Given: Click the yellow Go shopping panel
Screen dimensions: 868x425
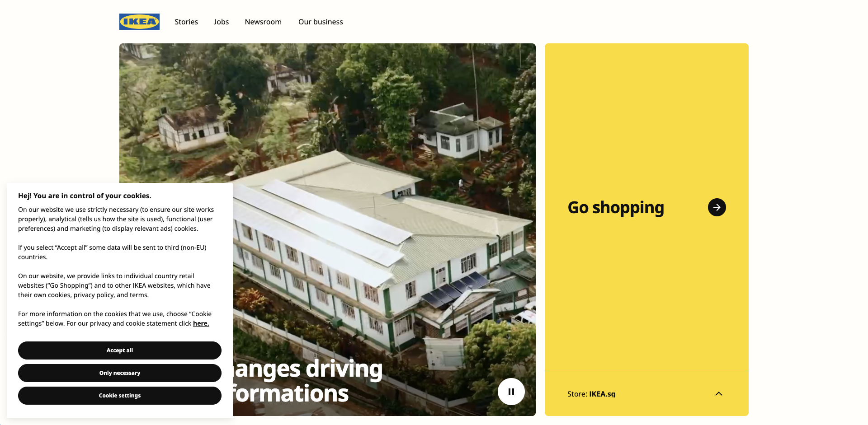Looking at the screenshot, I should pos(646,207).
